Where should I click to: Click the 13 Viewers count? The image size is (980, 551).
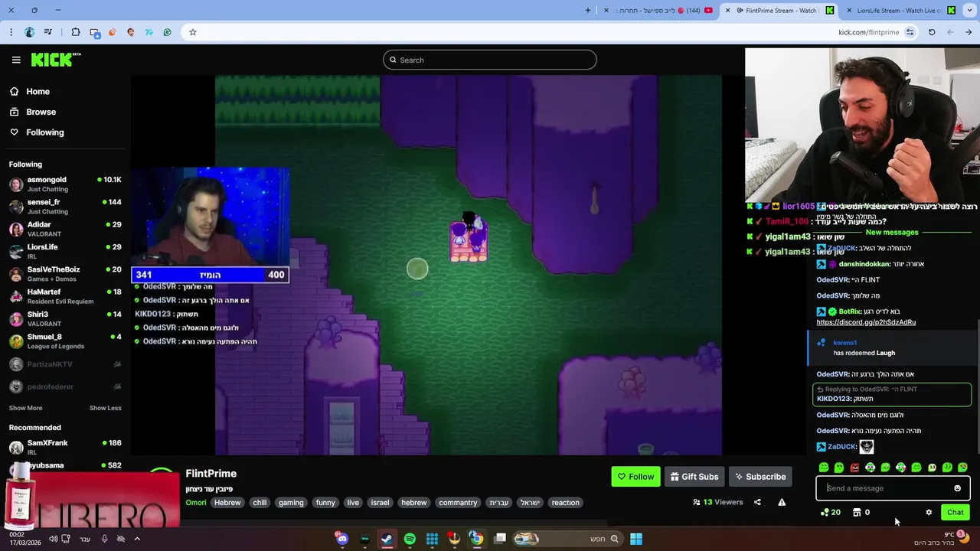[717, 502]
